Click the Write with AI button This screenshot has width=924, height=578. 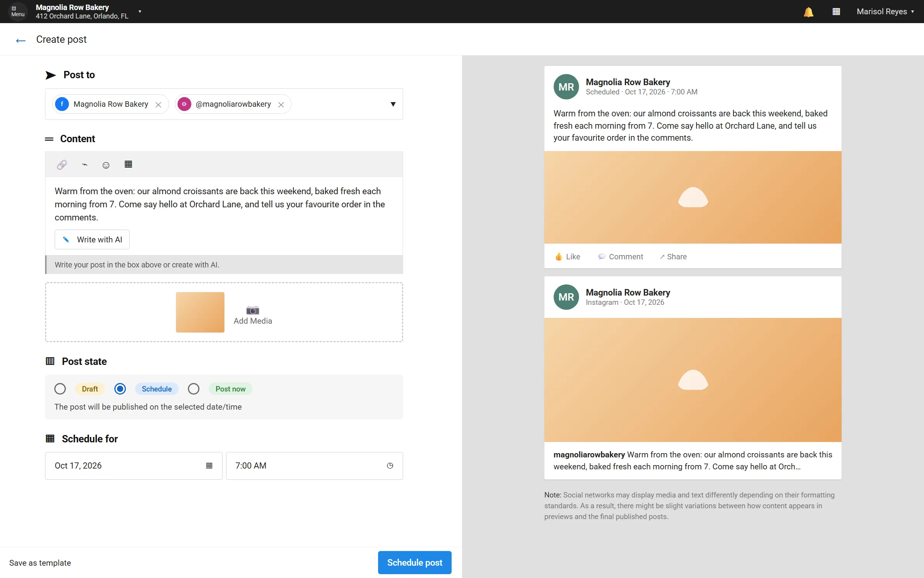pos(92,240)
